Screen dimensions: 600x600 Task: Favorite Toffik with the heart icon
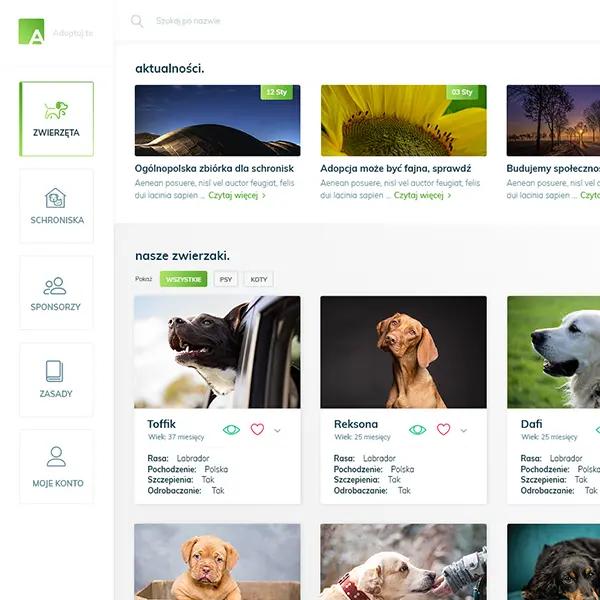257,429
